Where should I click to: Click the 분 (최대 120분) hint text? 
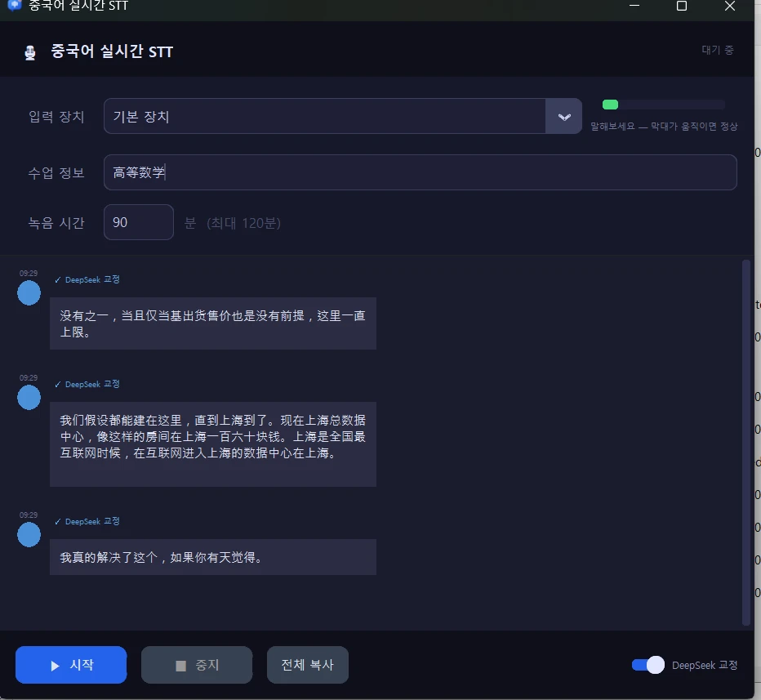tap(233, 223)
